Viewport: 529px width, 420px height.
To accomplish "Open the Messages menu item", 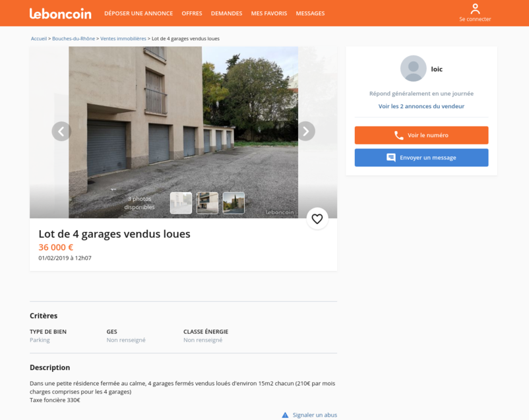I will (311, 13).
